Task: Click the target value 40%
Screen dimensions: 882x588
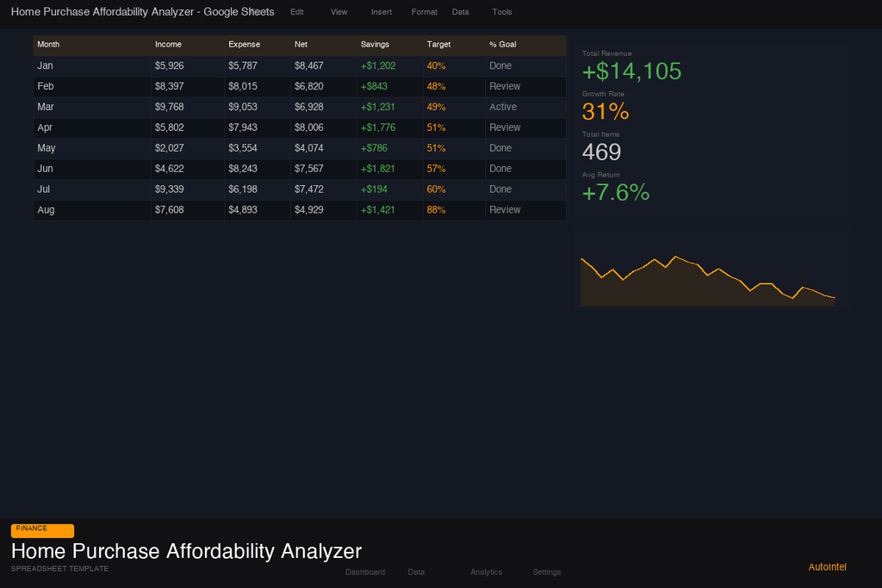Action: coord(436,65)
